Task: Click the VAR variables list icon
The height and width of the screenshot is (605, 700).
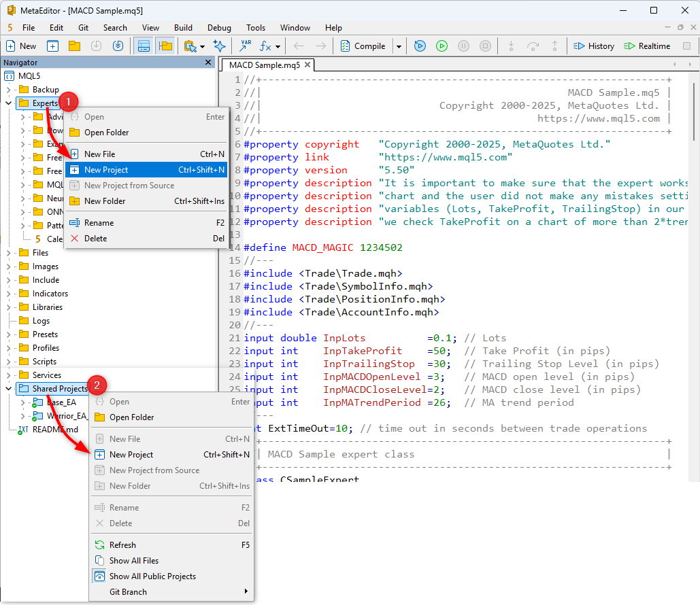Action: [246, 46]
